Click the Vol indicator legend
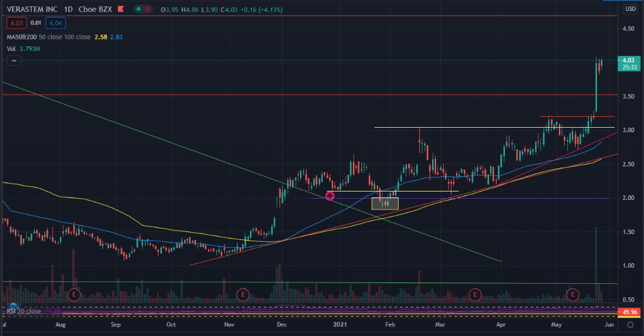 tap(11, 48)
